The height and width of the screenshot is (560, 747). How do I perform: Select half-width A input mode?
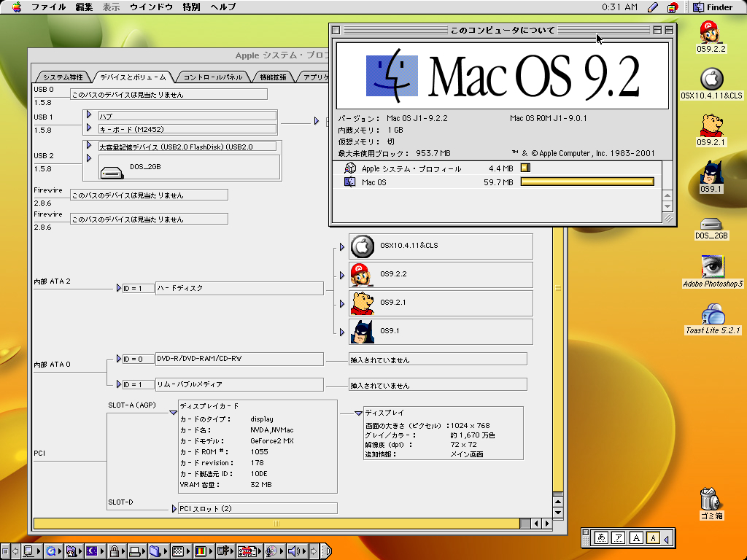click(x=654, y=538)
